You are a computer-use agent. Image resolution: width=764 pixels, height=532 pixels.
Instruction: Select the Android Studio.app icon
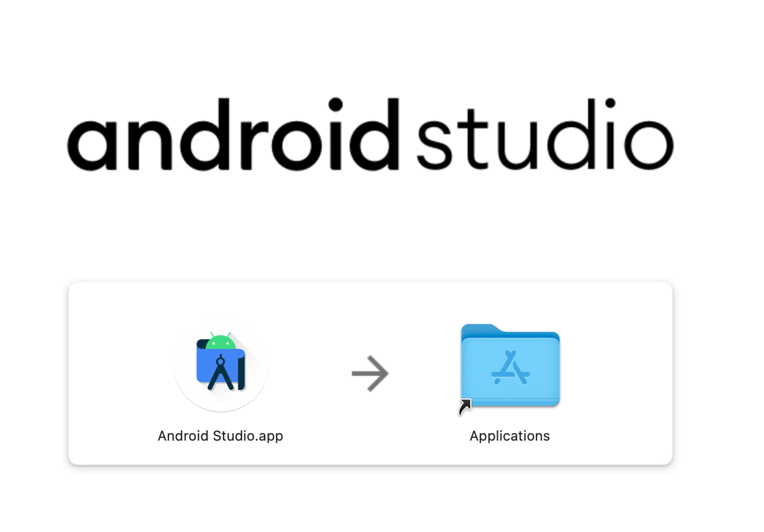pyautogui.click(x=221, y=370)
